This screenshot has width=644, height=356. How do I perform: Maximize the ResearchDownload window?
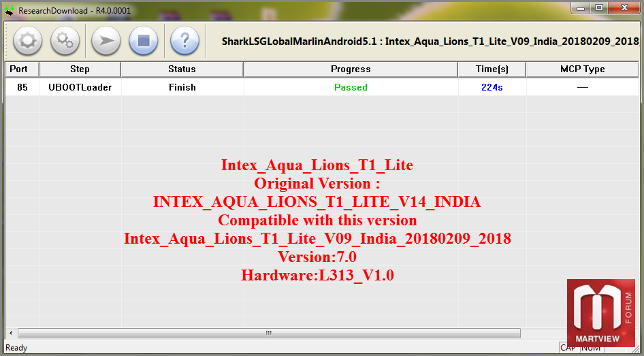(x=600, y=7)
